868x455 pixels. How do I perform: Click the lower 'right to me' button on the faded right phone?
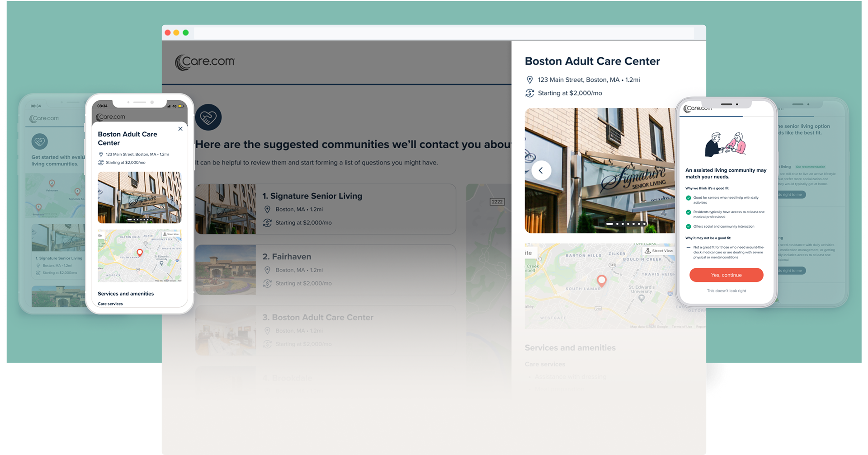click(792, 271)
